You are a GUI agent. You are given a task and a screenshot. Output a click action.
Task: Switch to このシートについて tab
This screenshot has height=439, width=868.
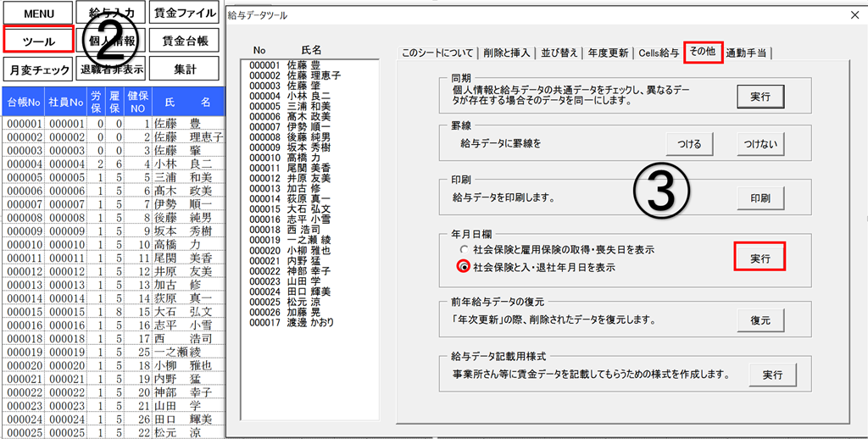pos(437,53)
